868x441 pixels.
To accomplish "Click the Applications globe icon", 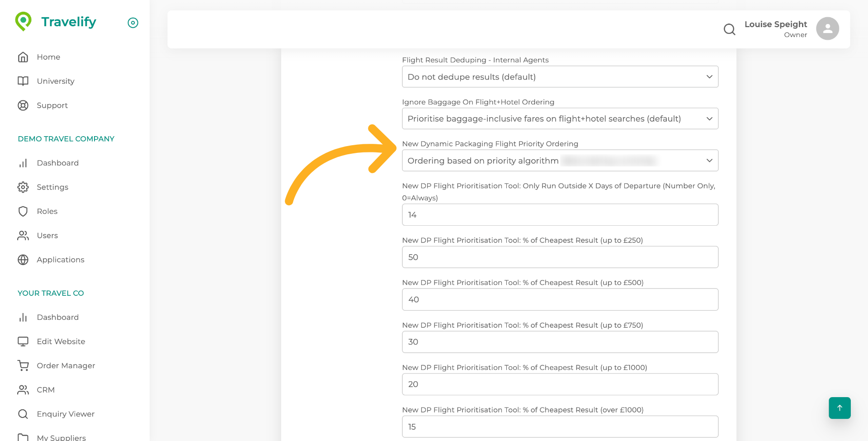I will (x=23, y=260).
